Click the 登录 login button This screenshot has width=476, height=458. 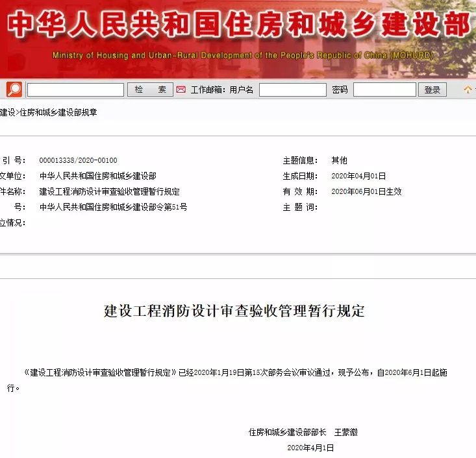pos(432,90)
